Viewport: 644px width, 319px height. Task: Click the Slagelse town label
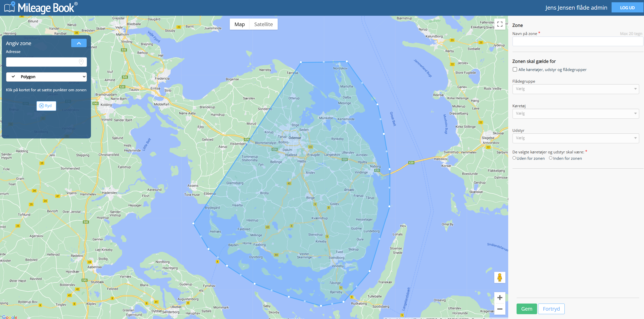[488, 138]
